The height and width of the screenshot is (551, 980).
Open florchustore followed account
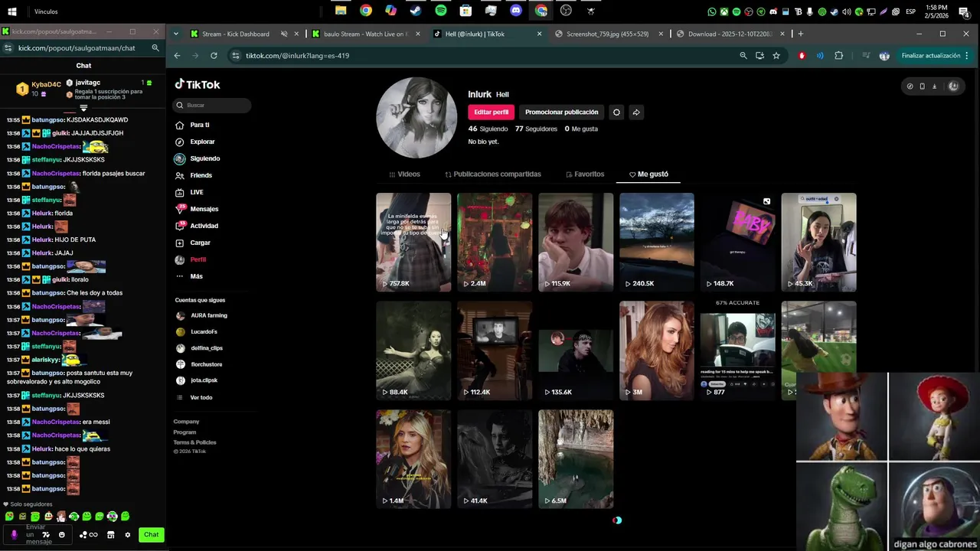(199, 364)
